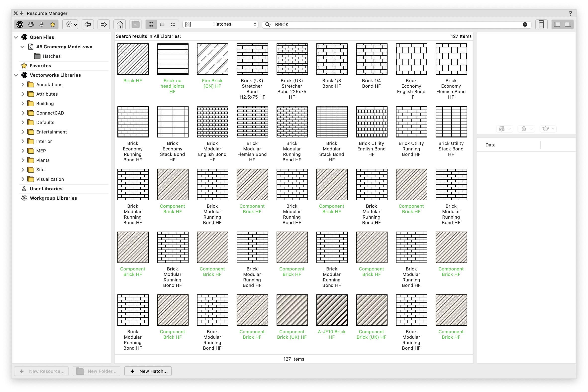Click the help question mark icon
The height and width of the screenshot is (392, 588).
[570, 13]
